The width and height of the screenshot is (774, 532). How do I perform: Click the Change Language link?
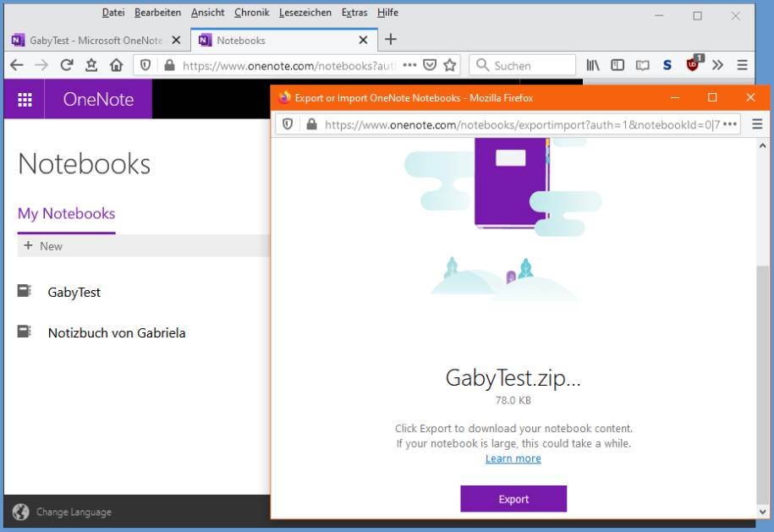[x=74, y=513]
